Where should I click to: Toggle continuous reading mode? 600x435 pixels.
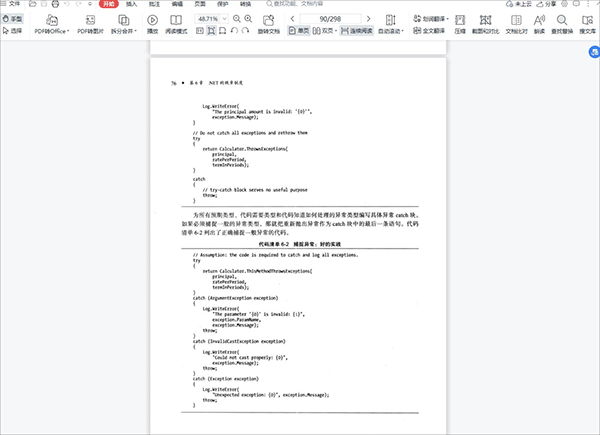click(356, 31)
